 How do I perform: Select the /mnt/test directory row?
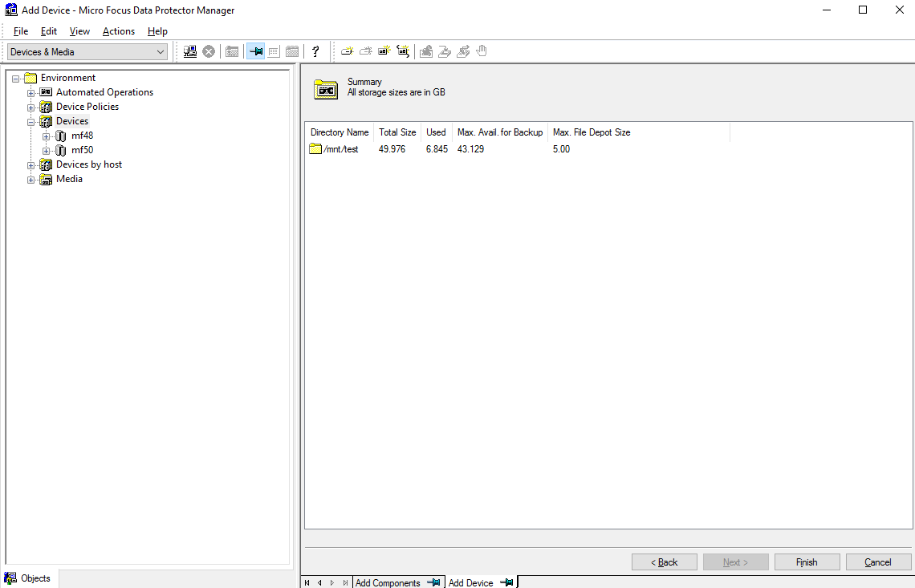tap(517, 148)
